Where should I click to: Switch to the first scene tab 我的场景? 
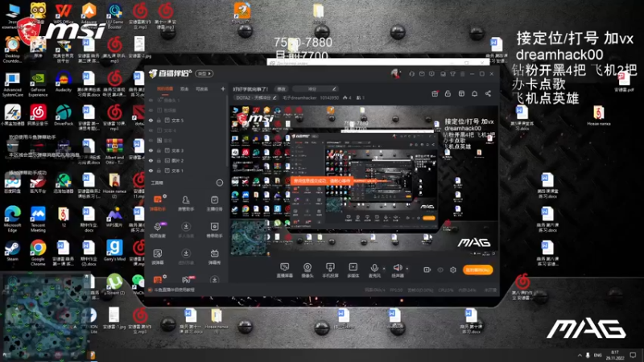pos(165,88)
